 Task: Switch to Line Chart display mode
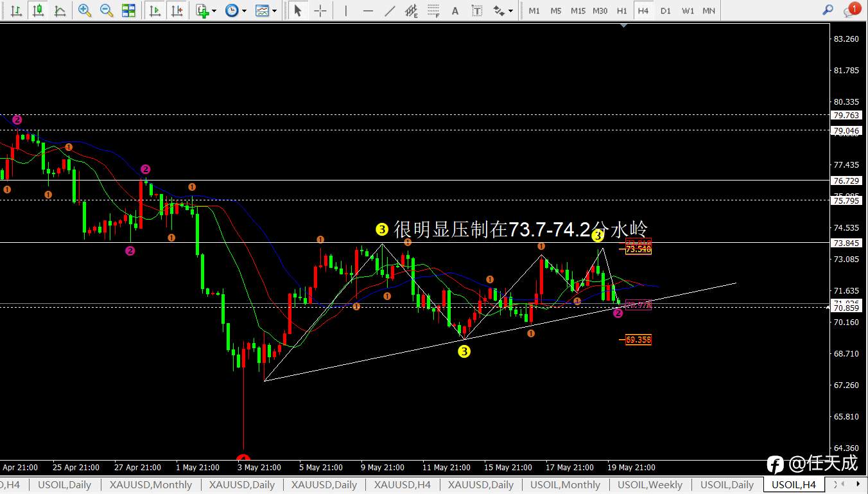60,10
